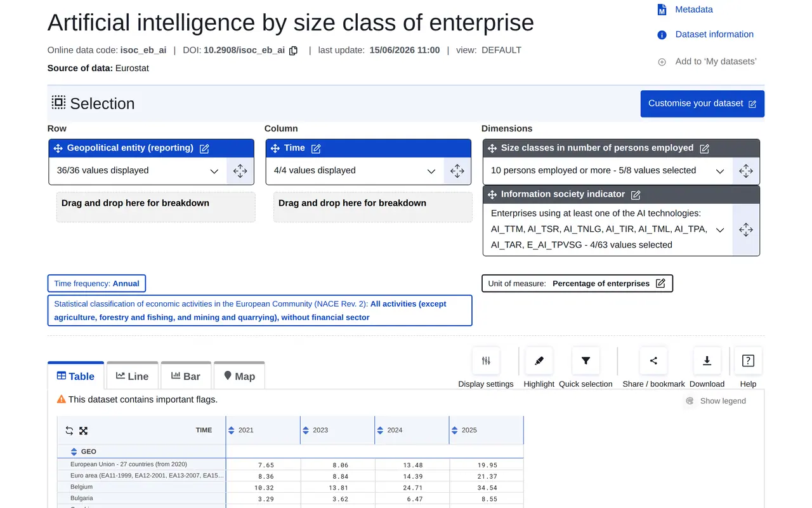Viewport: 812px width, 508px height.
Task: Open Share / bookmark options
Action: pyautogui.click(x=653, y=361)
